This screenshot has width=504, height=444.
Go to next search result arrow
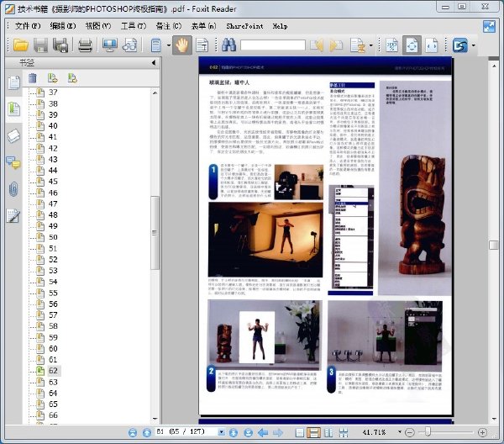(336, 45)
